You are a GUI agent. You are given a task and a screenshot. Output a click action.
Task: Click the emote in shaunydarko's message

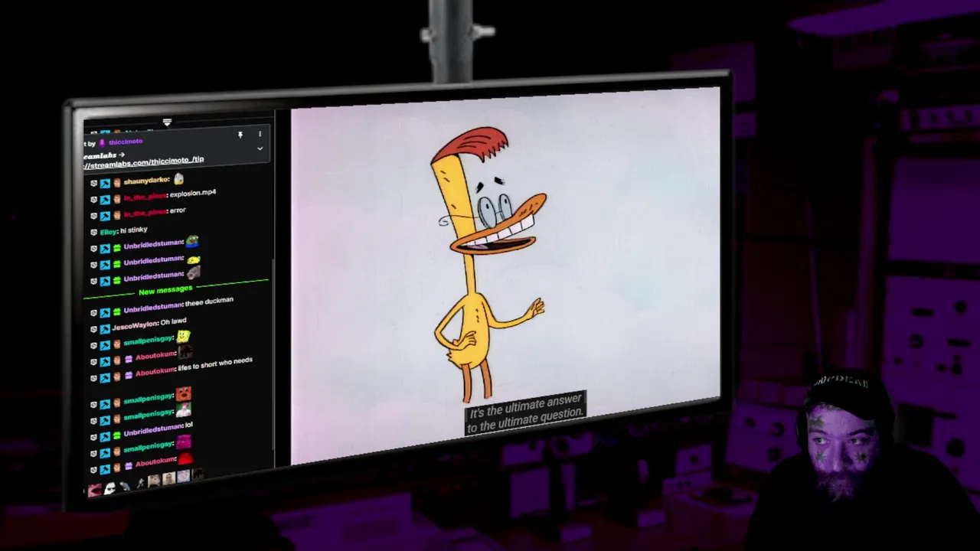point(178,179)
